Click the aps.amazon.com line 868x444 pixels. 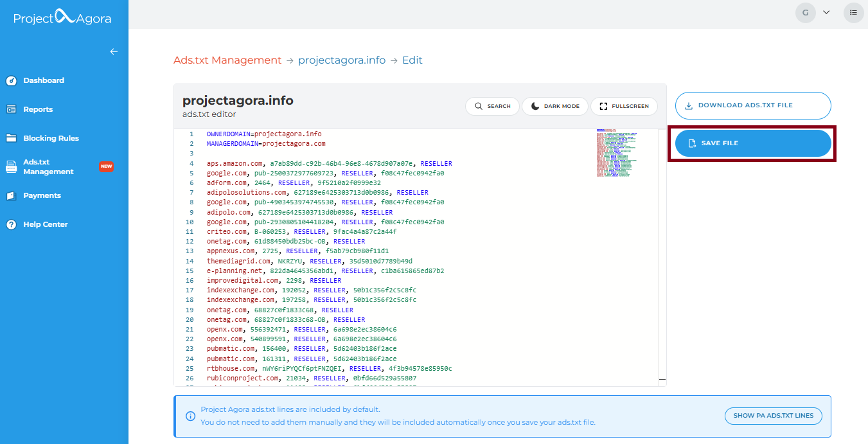pyautogui.click(x=330, y=163)
